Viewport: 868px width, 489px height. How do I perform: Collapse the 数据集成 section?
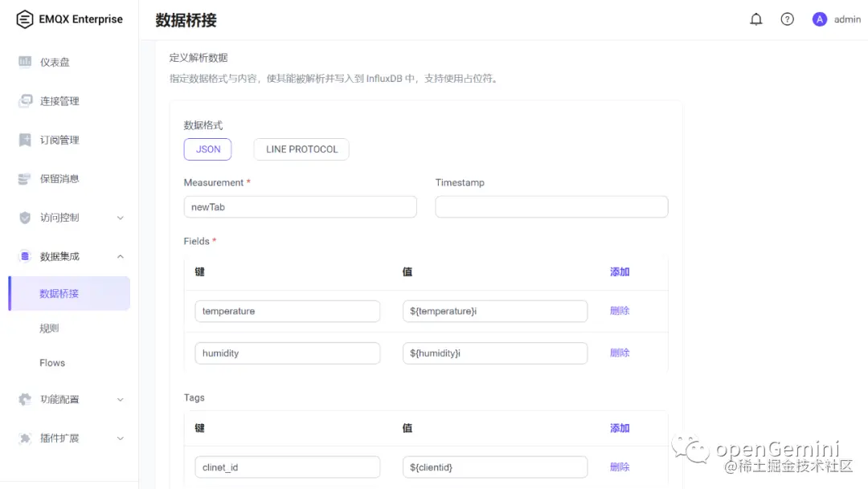coord(121,255)
